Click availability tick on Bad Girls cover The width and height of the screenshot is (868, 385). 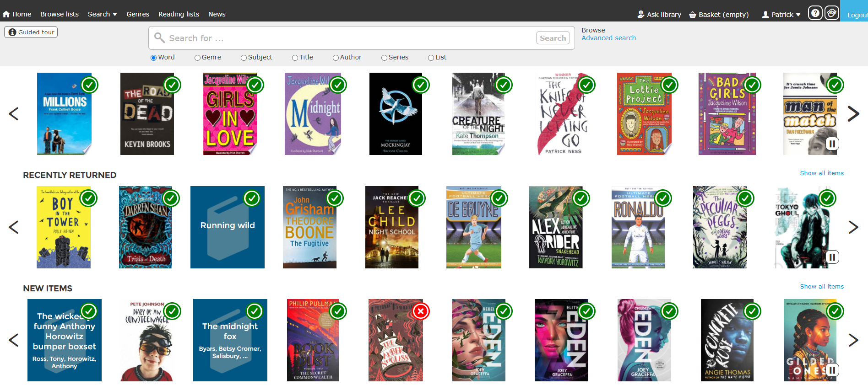(x=752, y=85)
